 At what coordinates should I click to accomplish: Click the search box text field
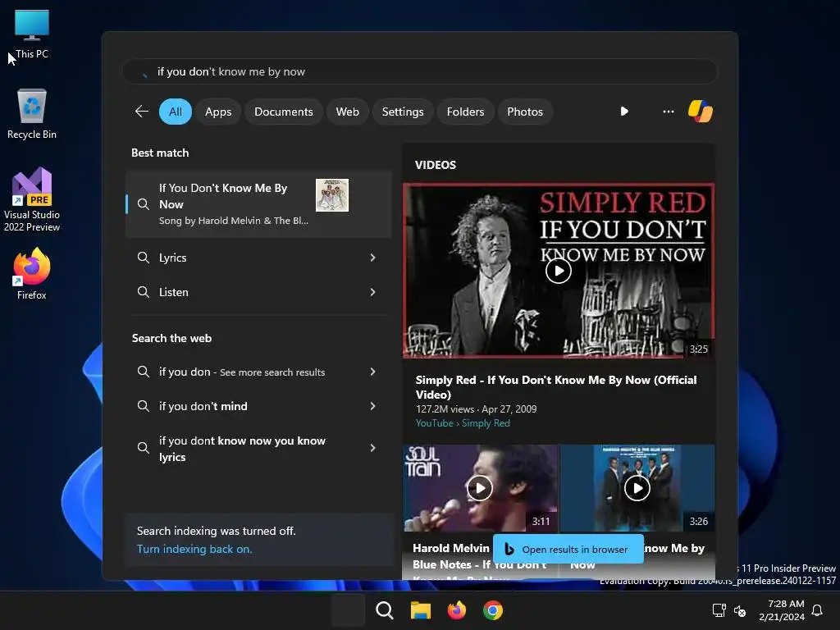419,71
